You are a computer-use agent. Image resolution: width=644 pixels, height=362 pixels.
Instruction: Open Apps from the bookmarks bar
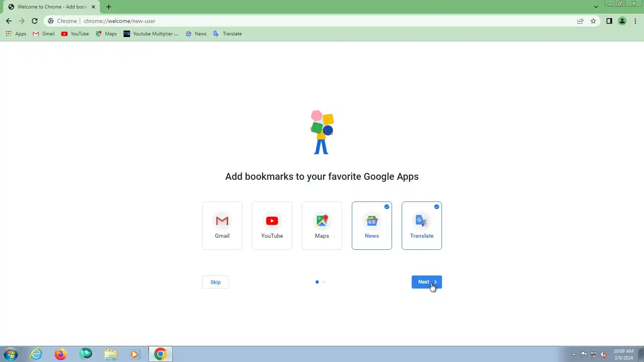pyautogui.click(x=16, y=34)
